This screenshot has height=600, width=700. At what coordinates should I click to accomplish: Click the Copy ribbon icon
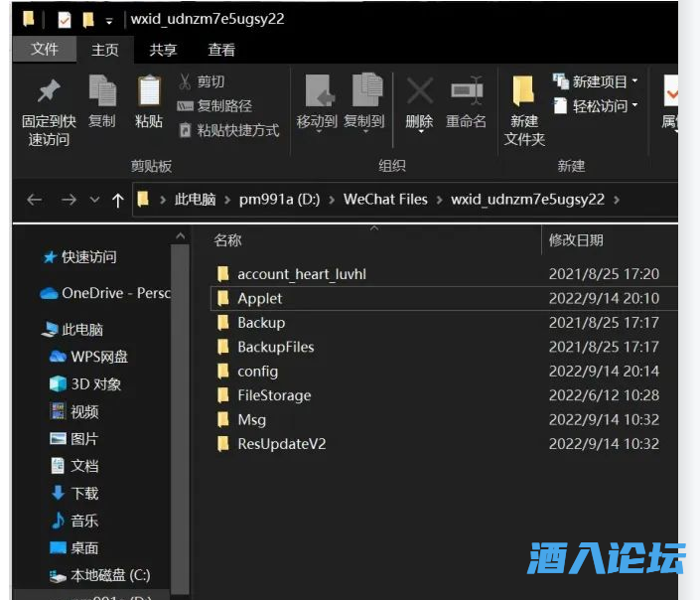[102, 90]
